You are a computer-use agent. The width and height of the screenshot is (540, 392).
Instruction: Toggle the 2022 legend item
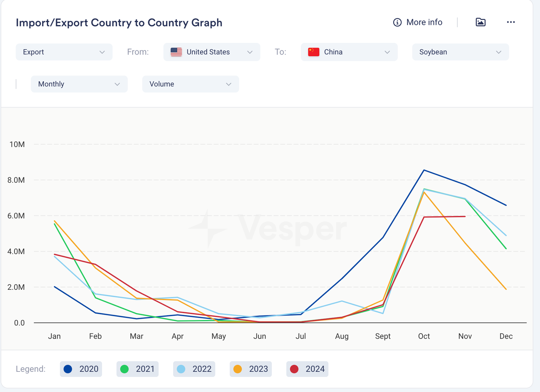click(194, 369)
